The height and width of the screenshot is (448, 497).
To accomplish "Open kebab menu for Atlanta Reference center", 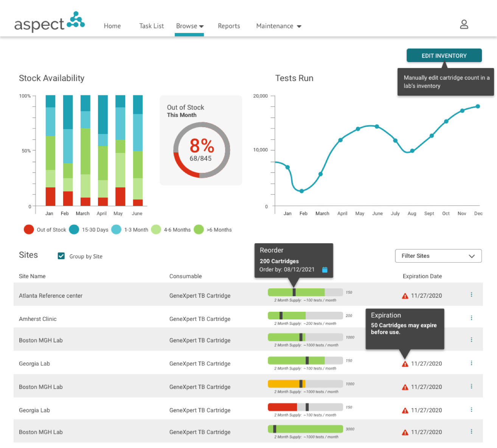I will point(471,294).
